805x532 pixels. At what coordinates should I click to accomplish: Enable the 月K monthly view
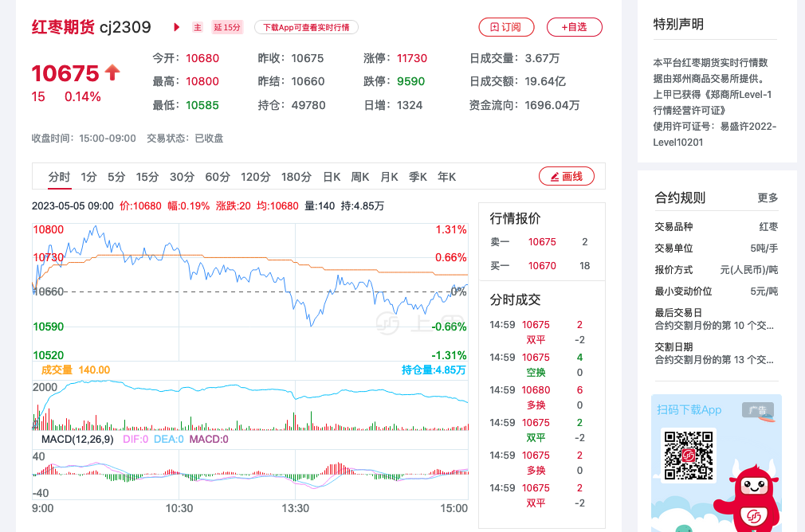tap(388, 176)
